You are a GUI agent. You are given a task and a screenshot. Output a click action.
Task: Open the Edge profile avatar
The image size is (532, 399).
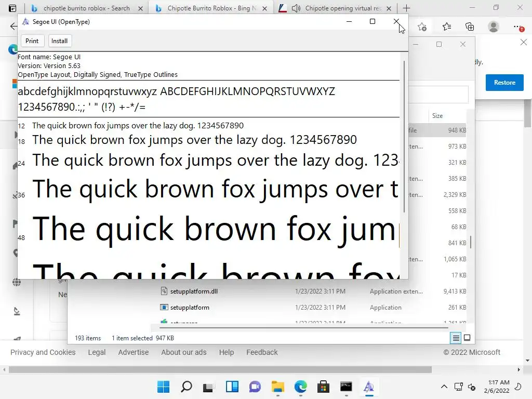494,27
